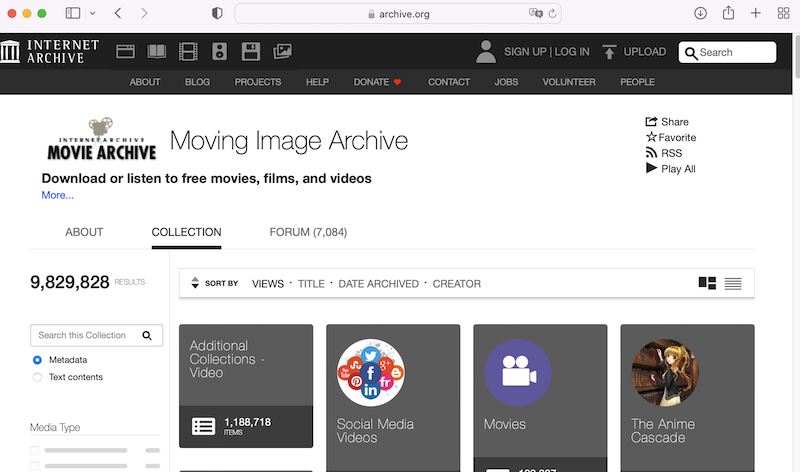
Task: Reload the page icon
Action: pyautogui.click(x=552, y=14)
